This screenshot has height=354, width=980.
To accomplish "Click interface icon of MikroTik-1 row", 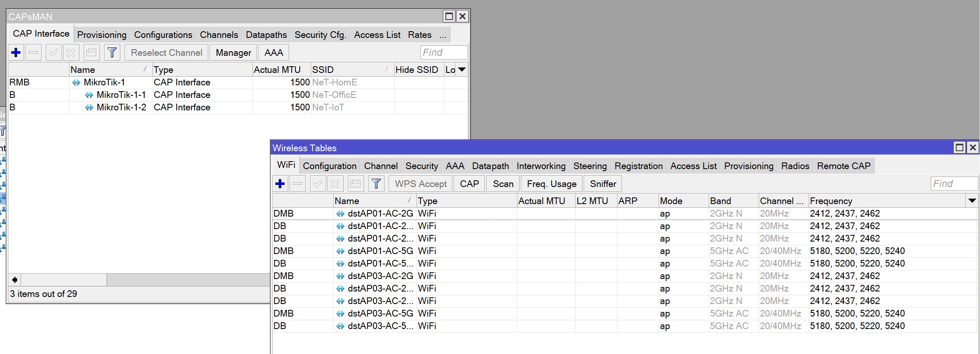I will (76, 82).
